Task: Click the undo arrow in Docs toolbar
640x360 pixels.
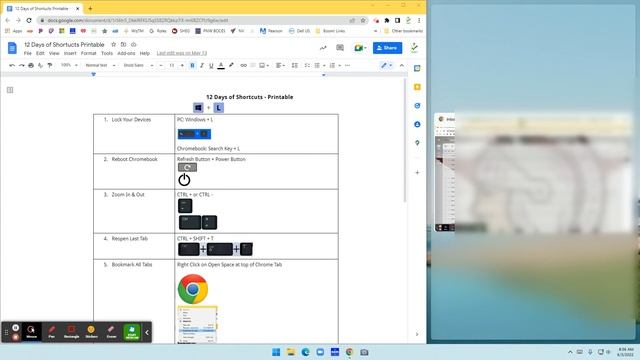Action: (x=12, y=65)
